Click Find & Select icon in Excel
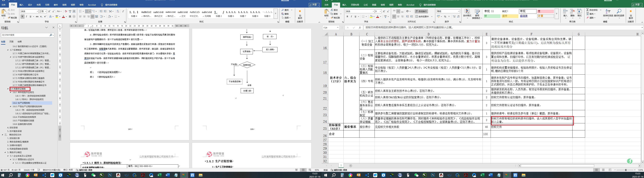This screenshot has height=178, width=644. [619, 13]
